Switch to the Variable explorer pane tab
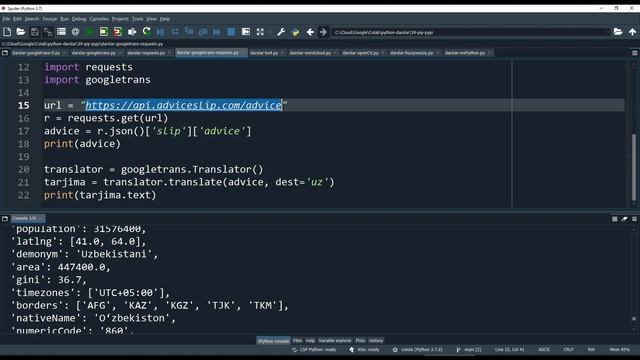 pyautogui.click(x=335, y=340)
